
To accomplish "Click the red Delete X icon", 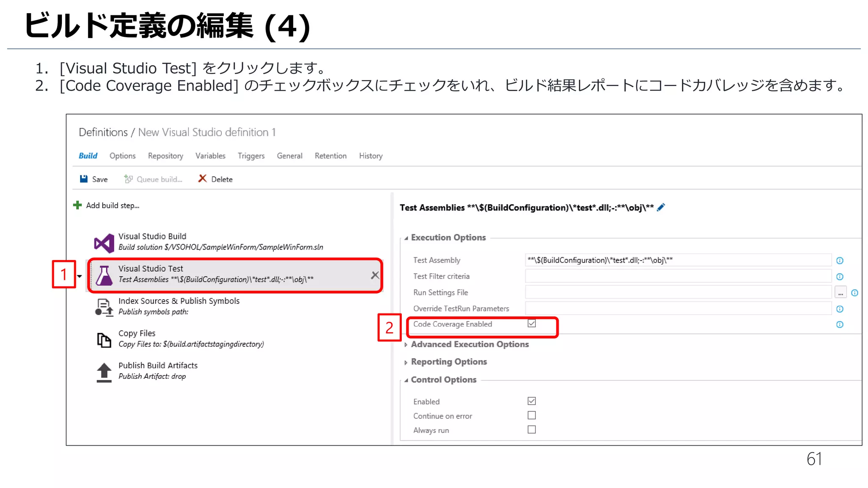I will coord(203,179).
